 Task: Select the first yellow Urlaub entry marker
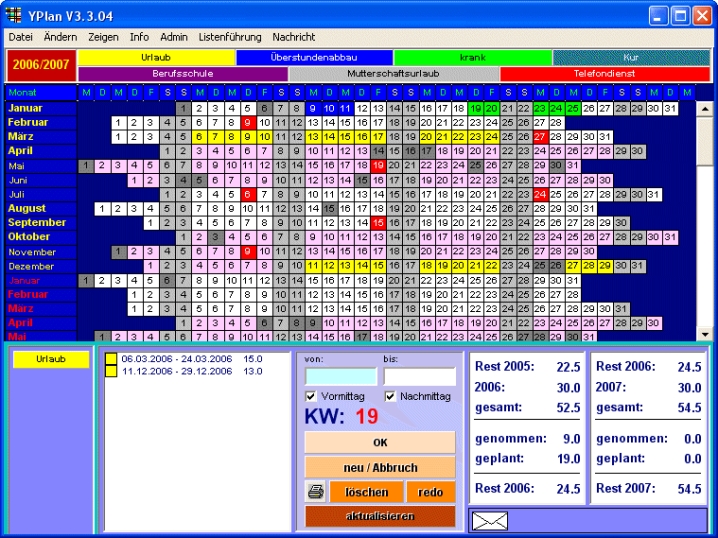(x=111, y=358)
